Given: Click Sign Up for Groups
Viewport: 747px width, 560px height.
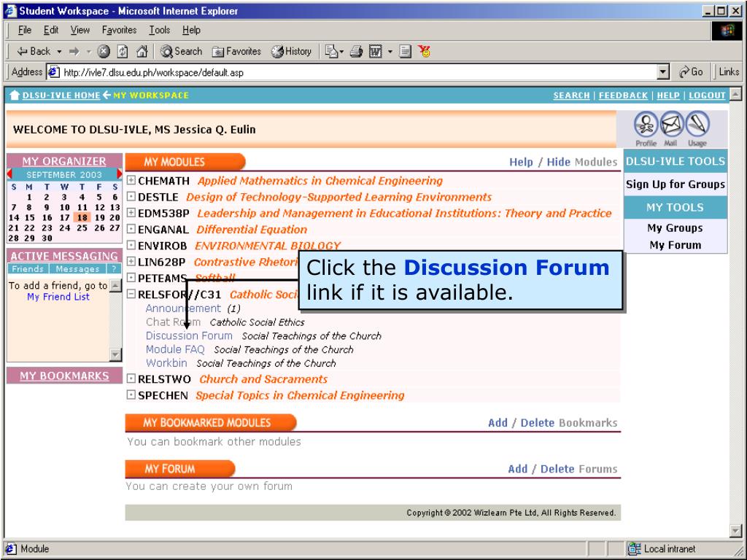Looking at the screenshot, I should click(x=676, y=184).
